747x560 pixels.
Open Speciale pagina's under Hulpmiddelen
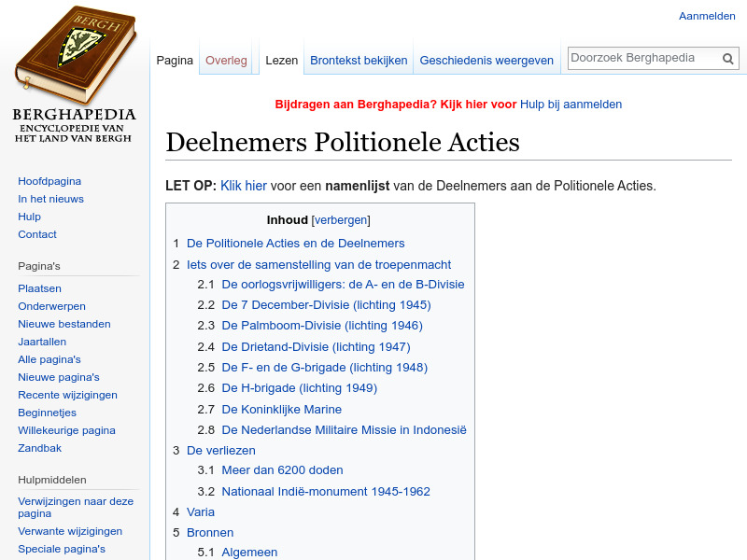pyautogui.click(x=63, y=549)
